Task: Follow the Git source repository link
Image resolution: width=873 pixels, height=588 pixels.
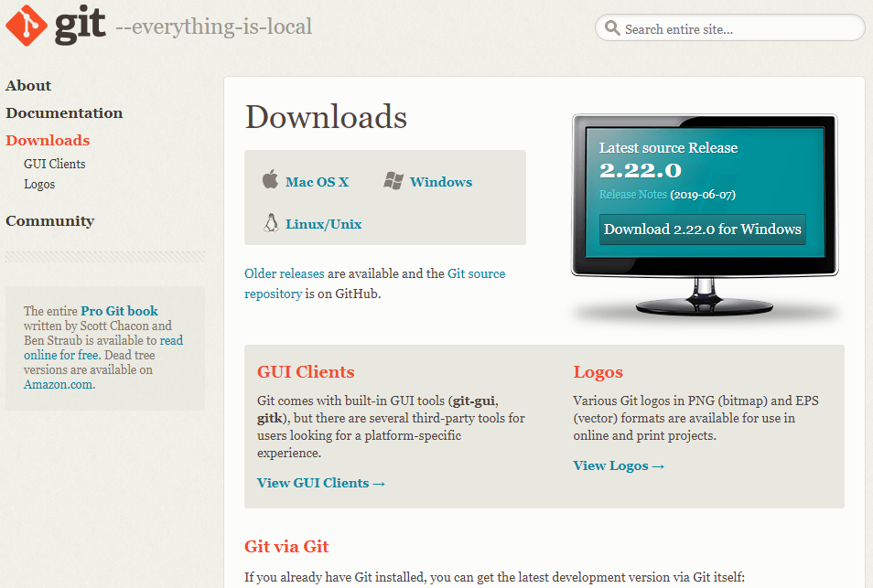Action: [x=374, y=283]
